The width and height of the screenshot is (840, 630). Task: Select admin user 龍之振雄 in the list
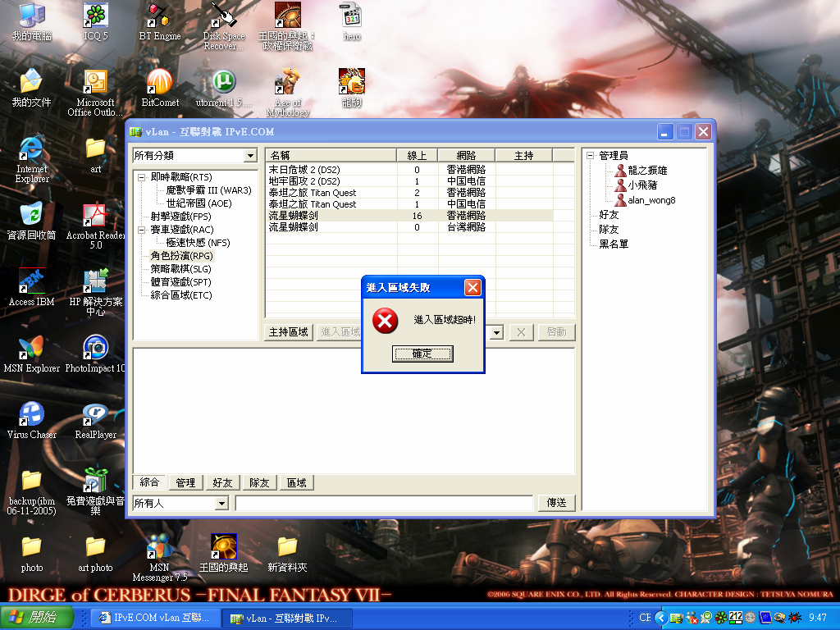coord(647,171)
